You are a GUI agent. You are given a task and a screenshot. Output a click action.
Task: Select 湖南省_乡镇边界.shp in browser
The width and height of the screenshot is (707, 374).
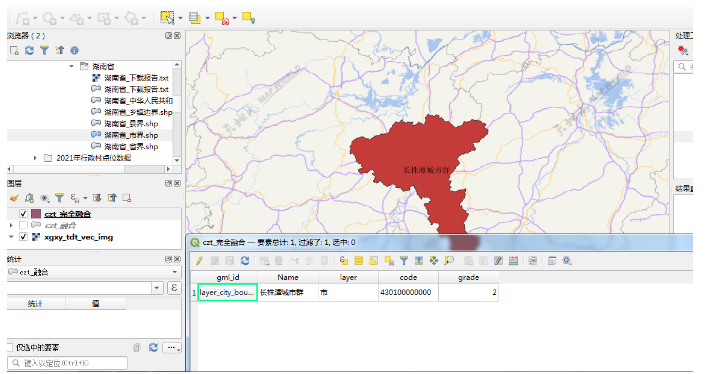pos(138,112)
